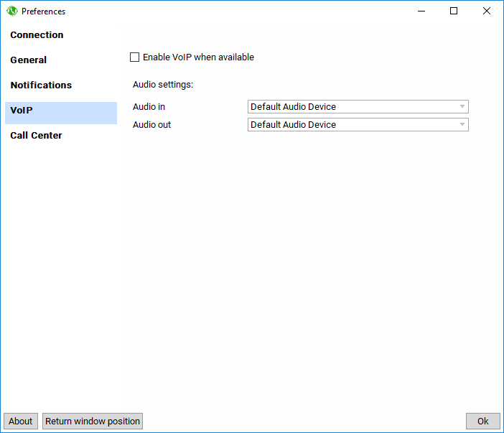Expand the Audio in dropdown arrow

[x=462, y=107]
